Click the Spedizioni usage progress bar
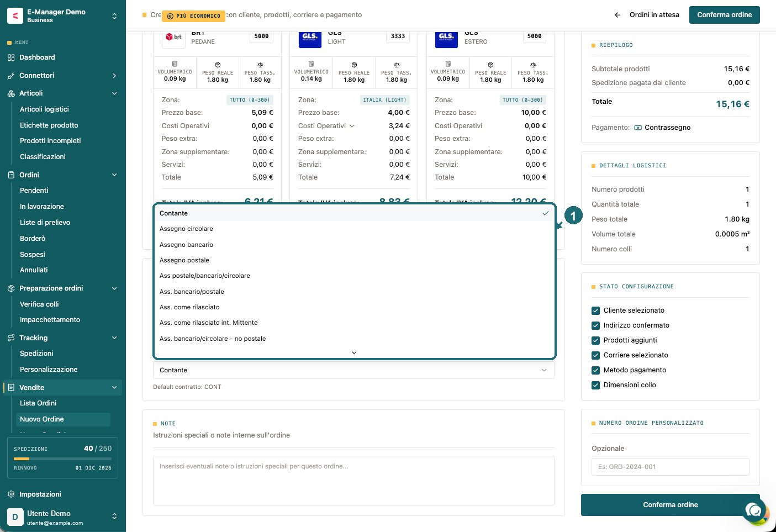Image resolution: width=776 pixels, height=532 pixels. click(x=62, y=459)
